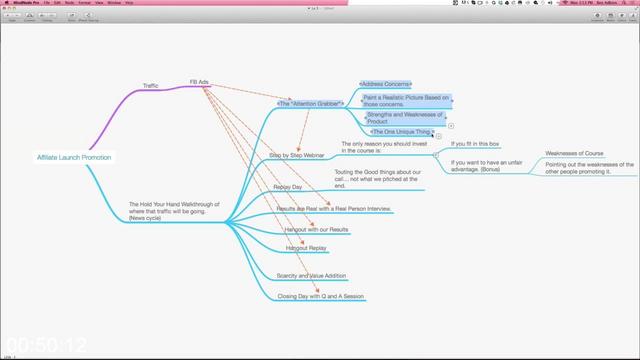The width and height of the screenshot is (640, 360).
Task: Click the volume icon in menu bar
Action: click(550, 2)
